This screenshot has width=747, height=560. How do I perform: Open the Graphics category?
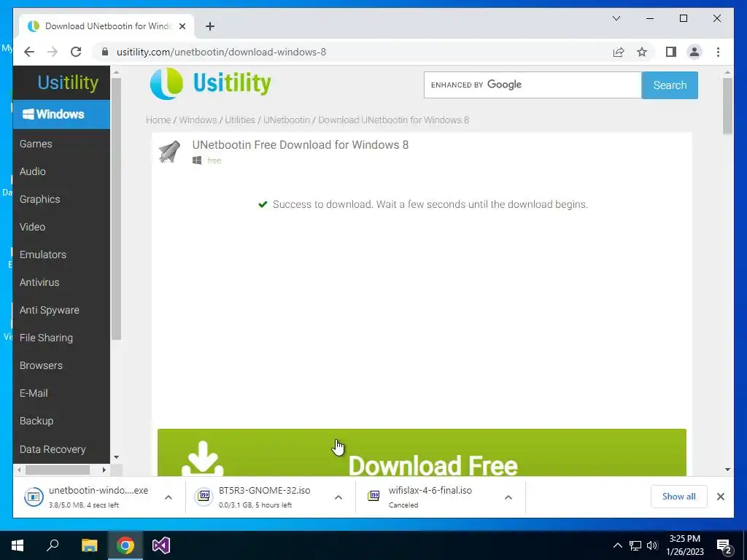click(39, 199)
